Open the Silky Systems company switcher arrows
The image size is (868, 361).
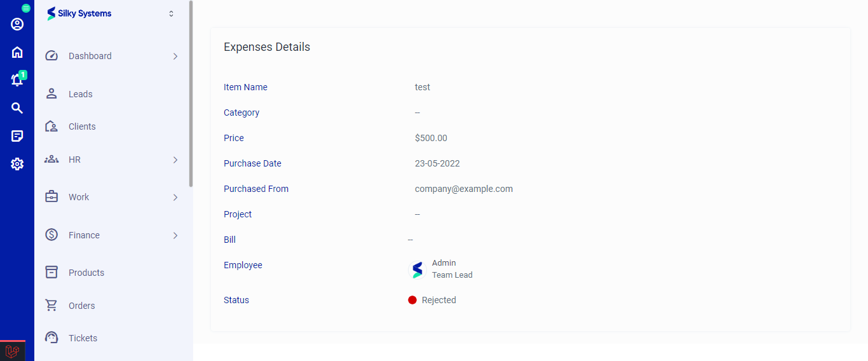click(171, 13)
